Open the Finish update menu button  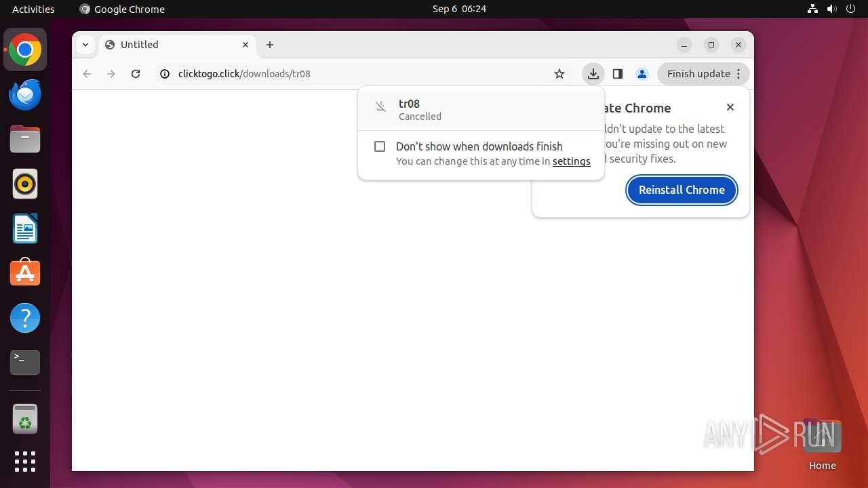[703, 74]
